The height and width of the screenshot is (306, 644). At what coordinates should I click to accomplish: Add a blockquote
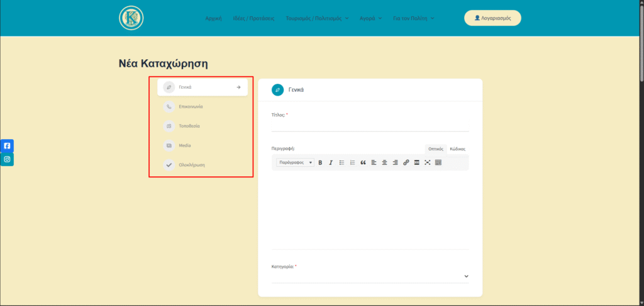tap(363, 162)
